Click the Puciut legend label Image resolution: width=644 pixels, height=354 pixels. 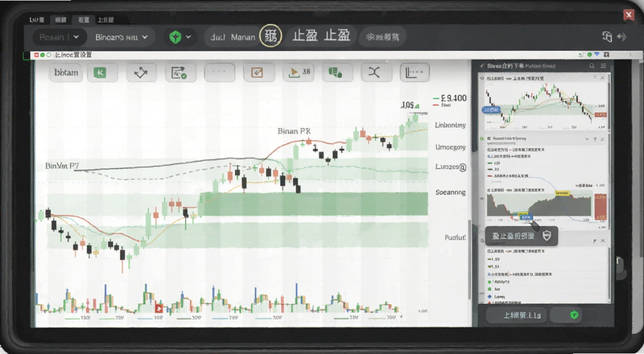455,237
